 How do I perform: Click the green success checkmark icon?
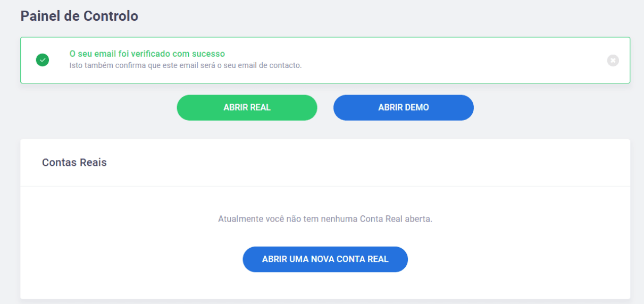43,60
